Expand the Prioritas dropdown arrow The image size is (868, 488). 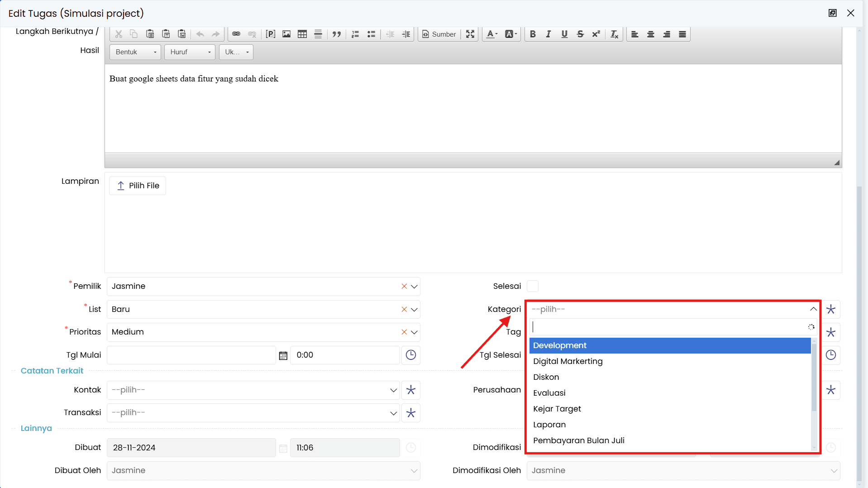coord(414,332)
